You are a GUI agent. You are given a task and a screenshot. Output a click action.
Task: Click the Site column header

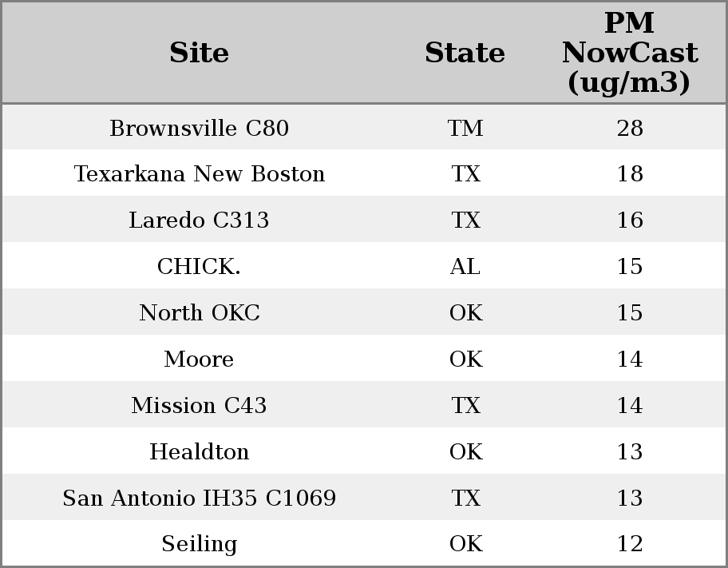199,53
